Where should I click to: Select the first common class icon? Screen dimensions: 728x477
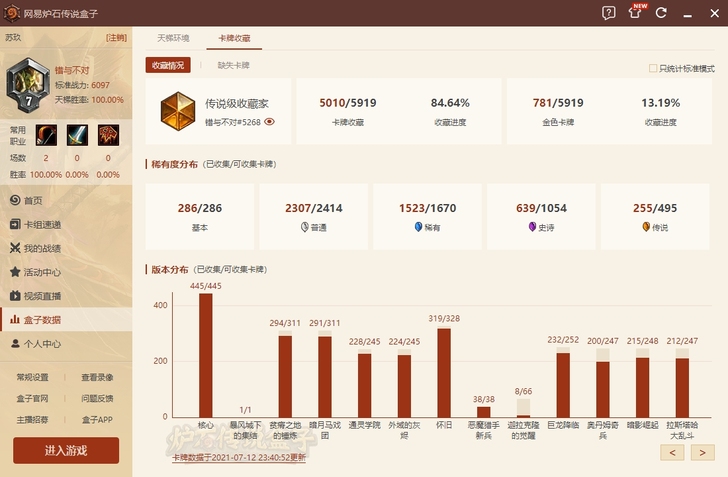click(x=46, y=135)
